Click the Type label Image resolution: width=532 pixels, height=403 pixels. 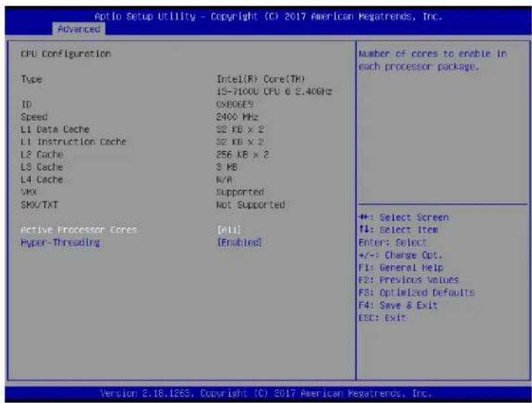[x=32, y=80]
